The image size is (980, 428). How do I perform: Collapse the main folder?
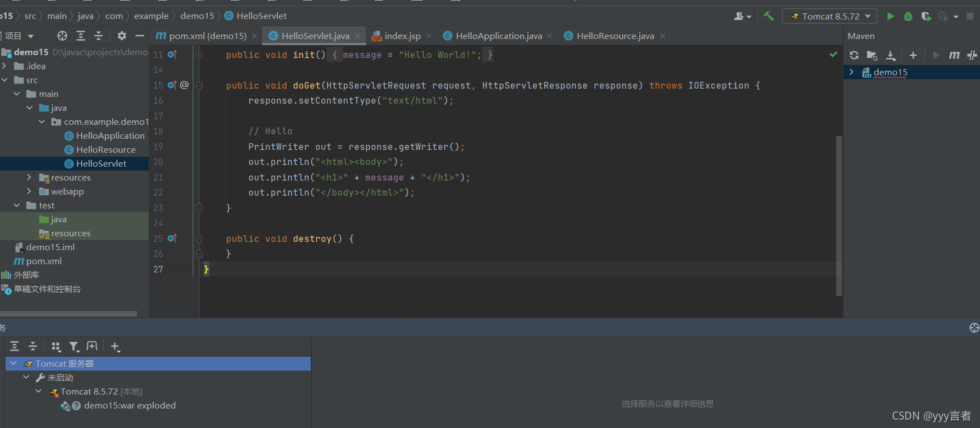click(17, 94)
